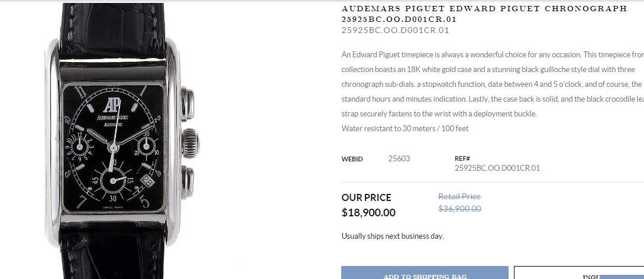Click the water resistance line in the description
The height and width of the screenshot is (279, 644).
click(x=404, y=128)
